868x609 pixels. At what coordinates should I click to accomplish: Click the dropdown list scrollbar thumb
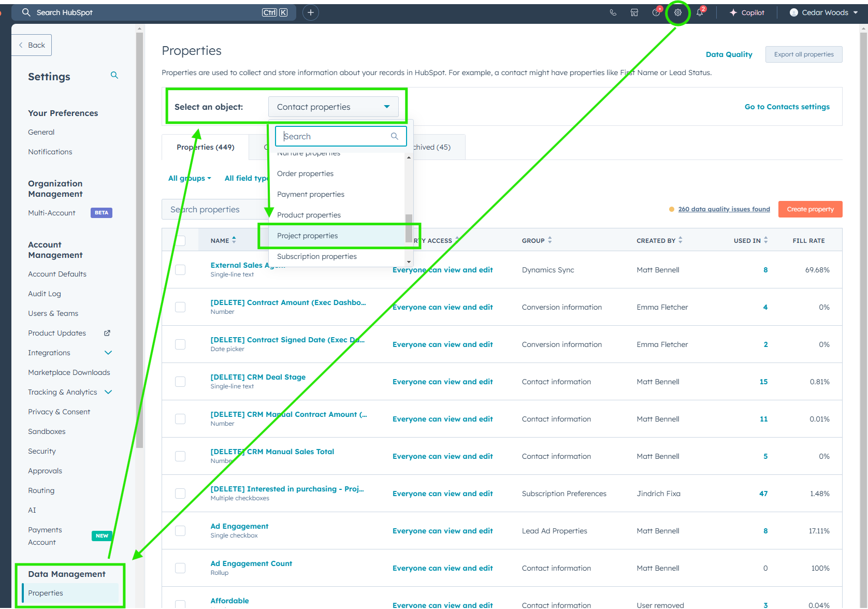point(409,228)
